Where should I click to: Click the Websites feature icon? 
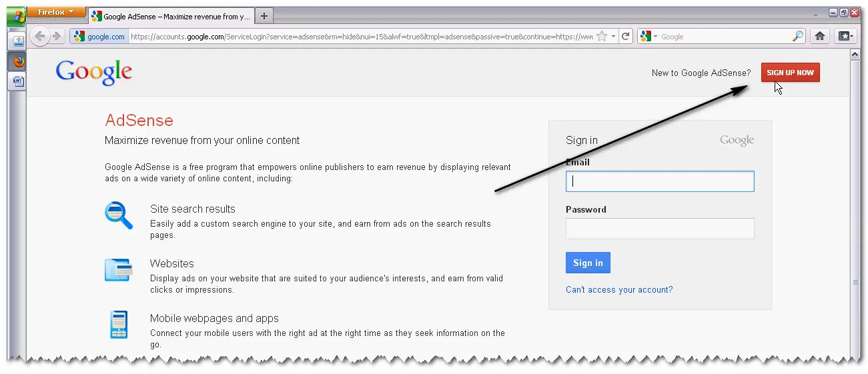coord(119,270)
